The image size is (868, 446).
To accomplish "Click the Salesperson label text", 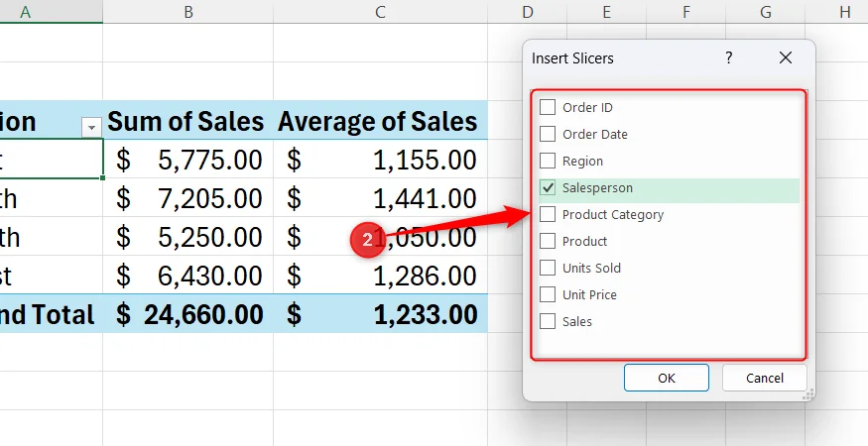I will [597, 187].
